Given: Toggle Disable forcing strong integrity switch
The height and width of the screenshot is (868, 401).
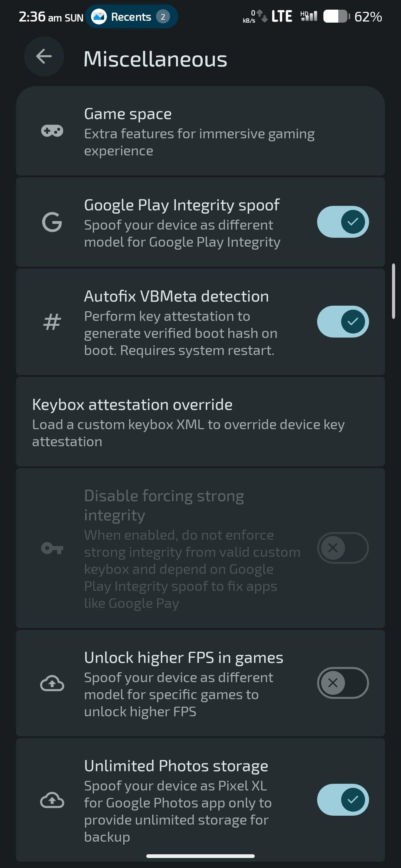Looking at the screenshot, I should (x=343, y=548).
